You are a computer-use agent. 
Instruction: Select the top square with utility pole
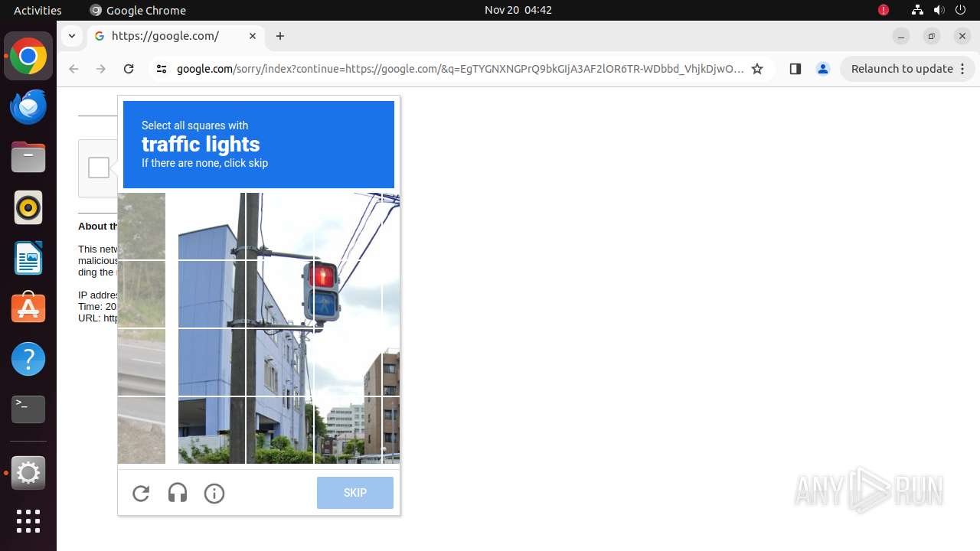coord(280,227)
